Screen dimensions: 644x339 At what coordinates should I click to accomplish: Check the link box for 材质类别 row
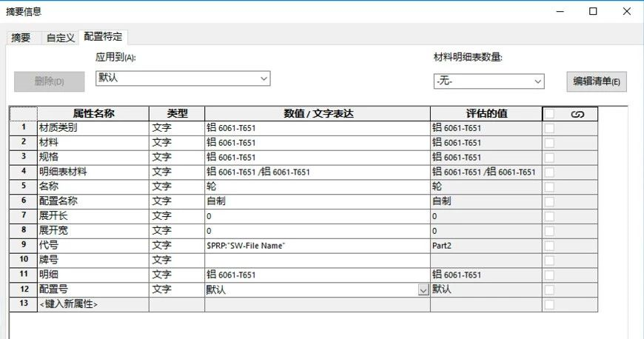[x=549, y=128]
